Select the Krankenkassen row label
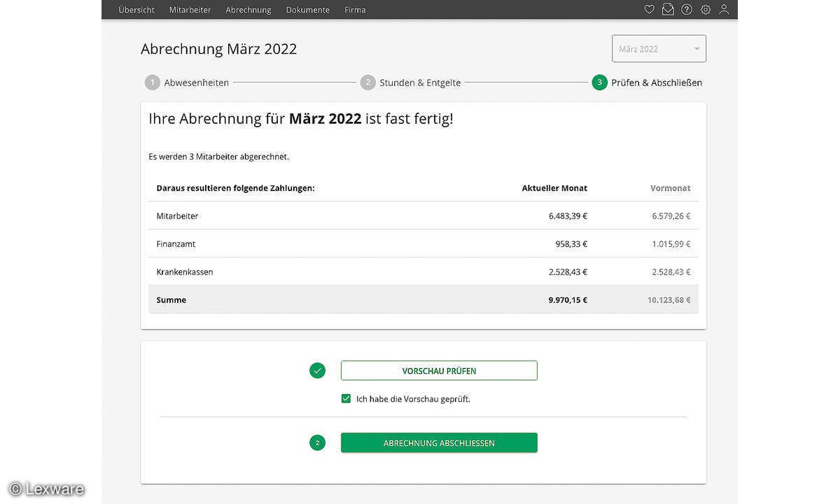840x504 pixels. pyautogui.click(x=185, y=272)
